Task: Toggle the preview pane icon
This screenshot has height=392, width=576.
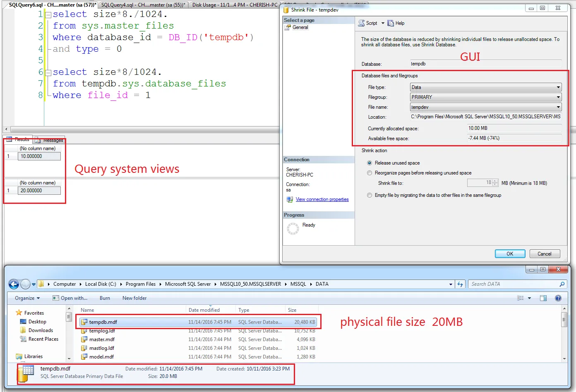Action: pos(543,298)
